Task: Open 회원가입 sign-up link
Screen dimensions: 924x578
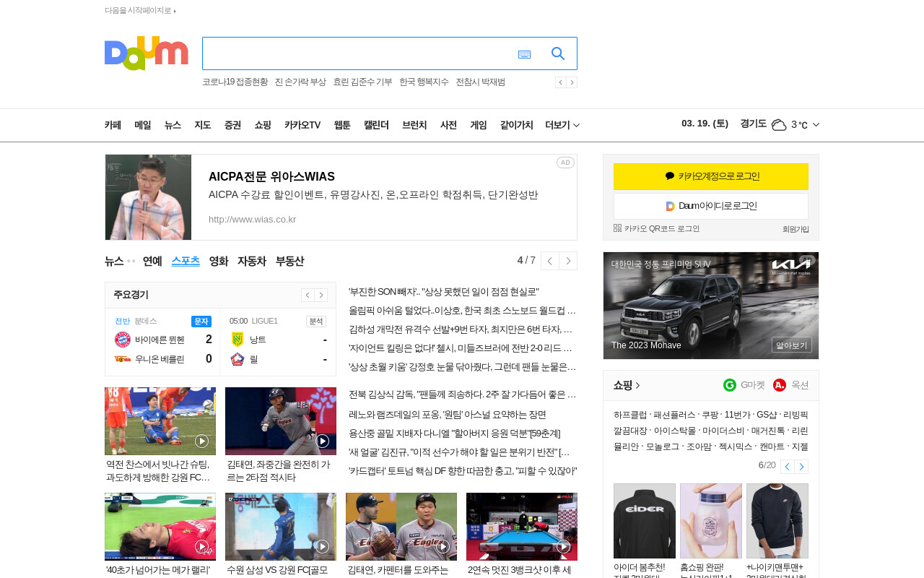Action: (x=796, y=229)
